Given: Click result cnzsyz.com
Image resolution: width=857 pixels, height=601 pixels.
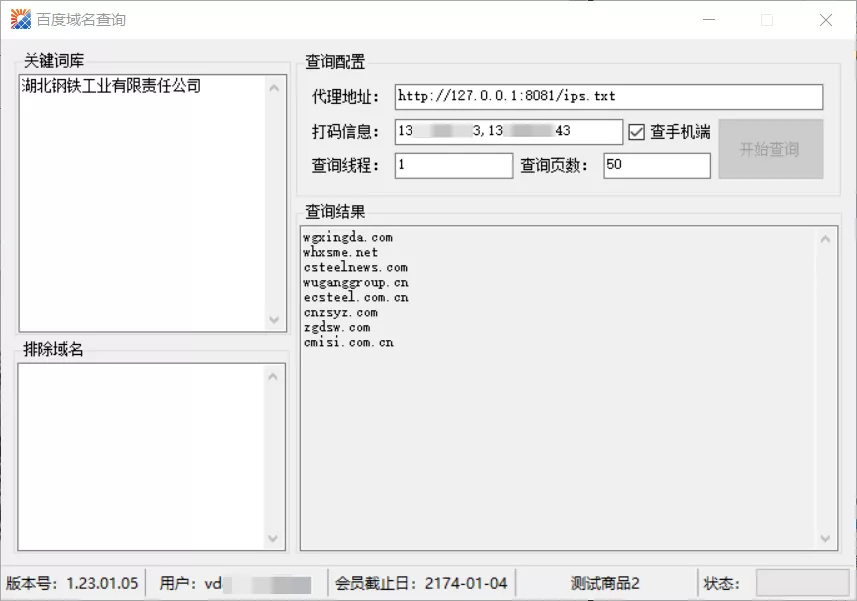Looking at the screenshot, I should pyautogui.click(x=341, y=313).
